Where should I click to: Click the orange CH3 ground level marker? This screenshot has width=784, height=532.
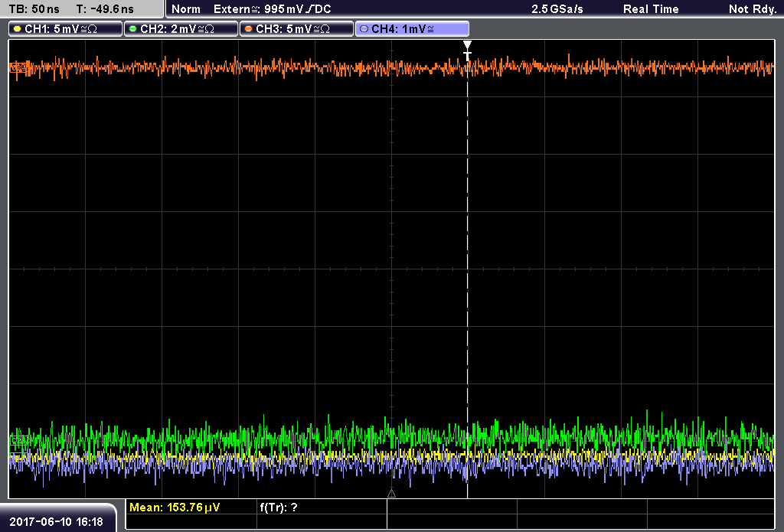coord(18,67)
